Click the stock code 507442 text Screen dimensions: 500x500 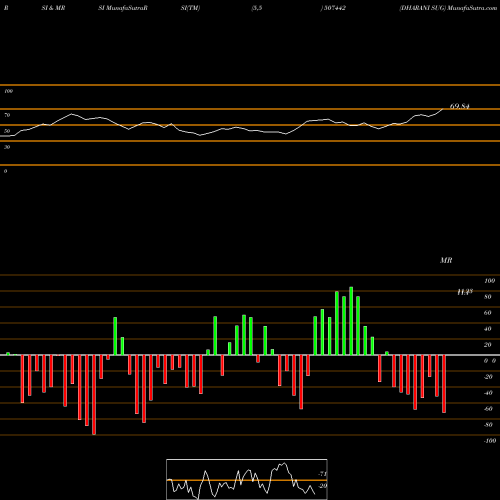tap(335, 8)
